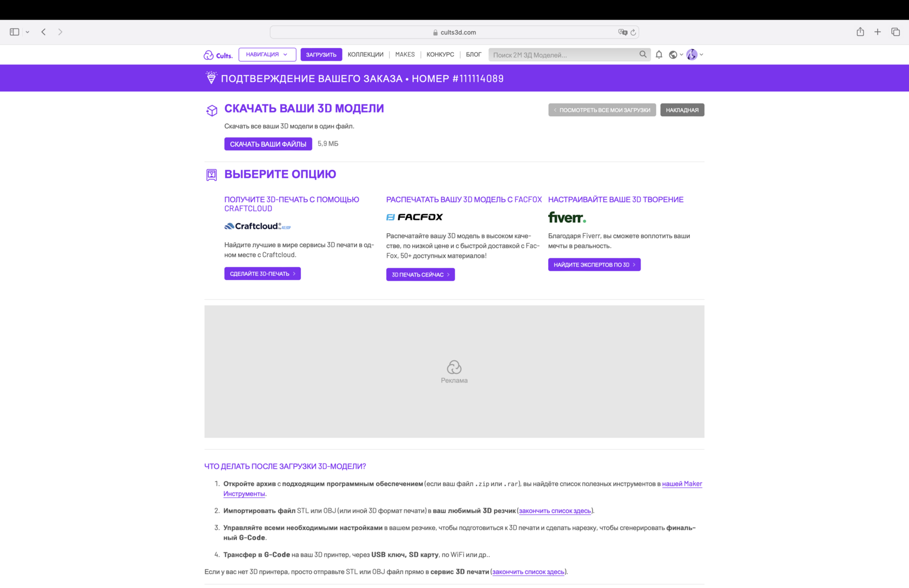909x588 pixels.
Task: Click the search magnifier icon
Action: point(643,54)
